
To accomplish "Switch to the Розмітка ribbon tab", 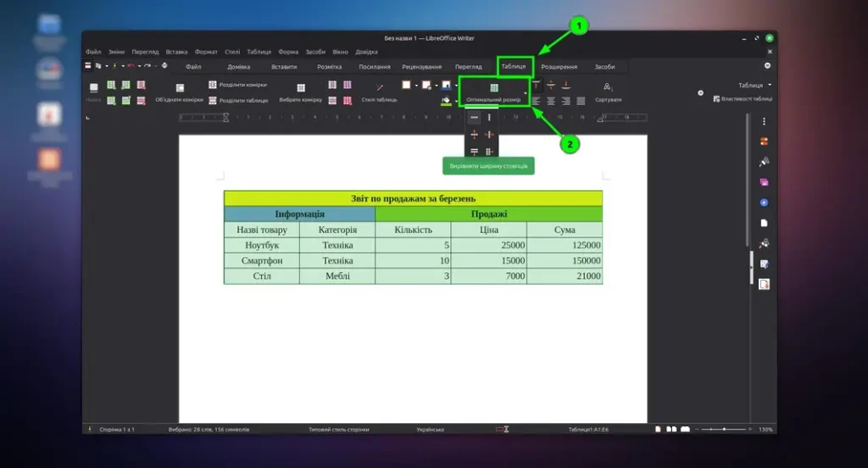I will point(330,66).
